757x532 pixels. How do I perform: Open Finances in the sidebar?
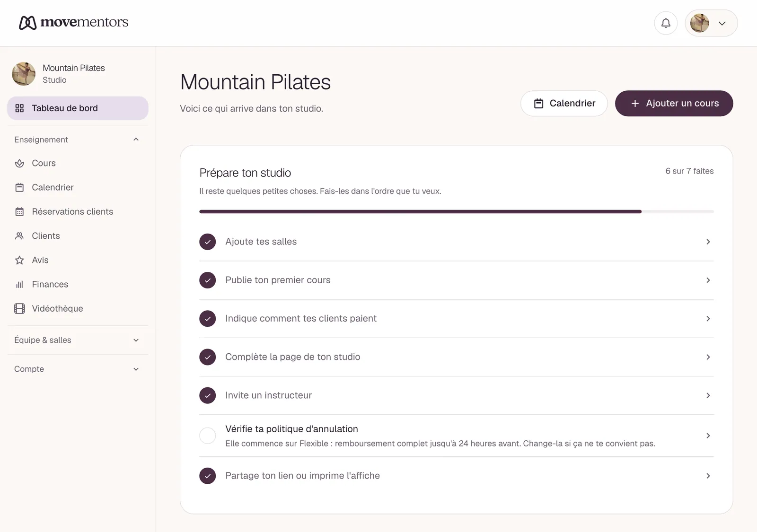point(78,284)
